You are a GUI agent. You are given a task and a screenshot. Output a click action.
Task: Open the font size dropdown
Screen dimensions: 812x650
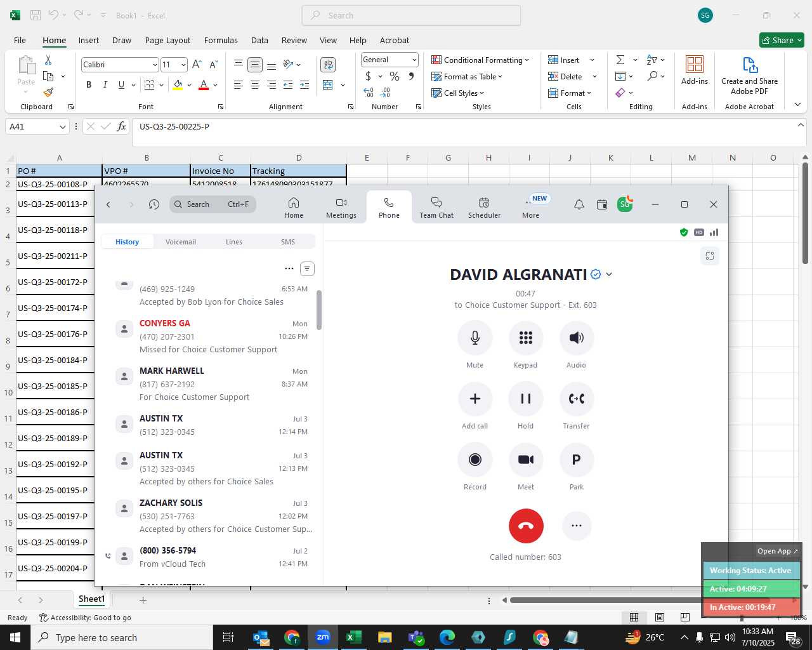[184, 65]
